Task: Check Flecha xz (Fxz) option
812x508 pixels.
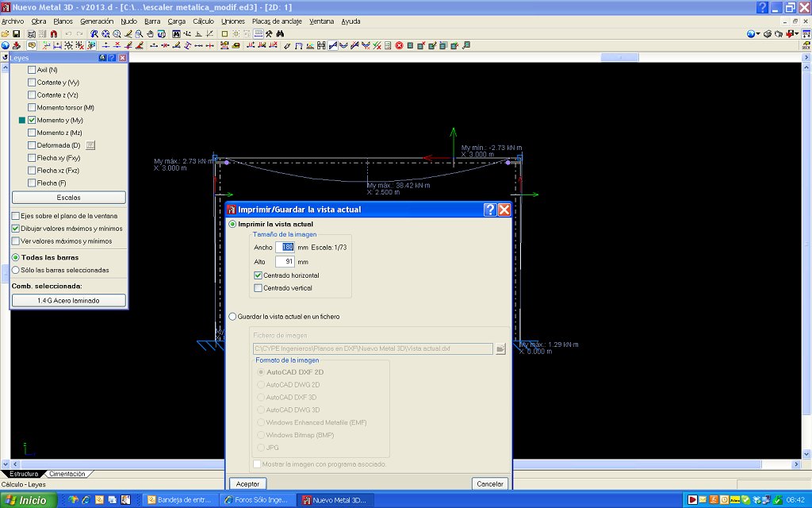Action: click(x=32, y=170)
